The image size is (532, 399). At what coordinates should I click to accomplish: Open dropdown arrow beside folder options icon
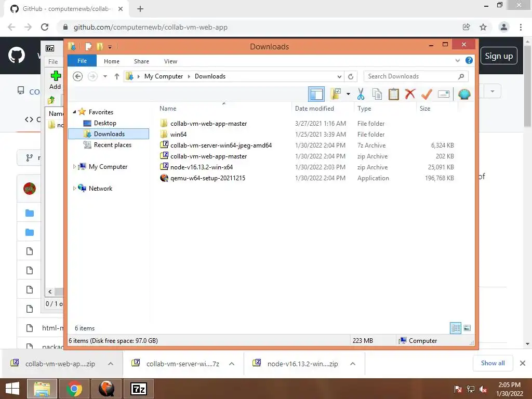pos(348,94)
